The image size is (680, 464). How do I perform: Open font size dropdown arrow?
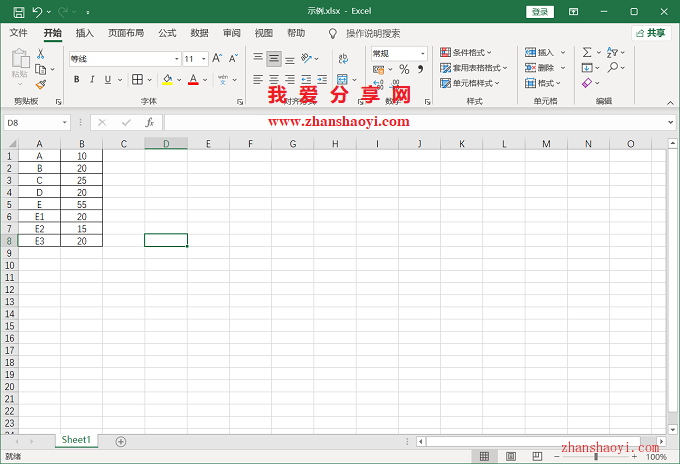tap(204, 59)
